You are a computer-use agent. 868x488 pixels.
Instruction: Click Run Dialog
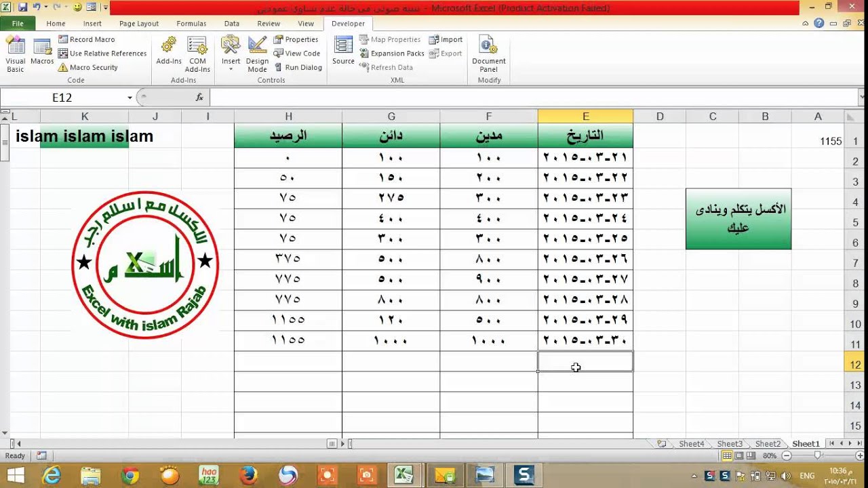(x=298, y=68)
